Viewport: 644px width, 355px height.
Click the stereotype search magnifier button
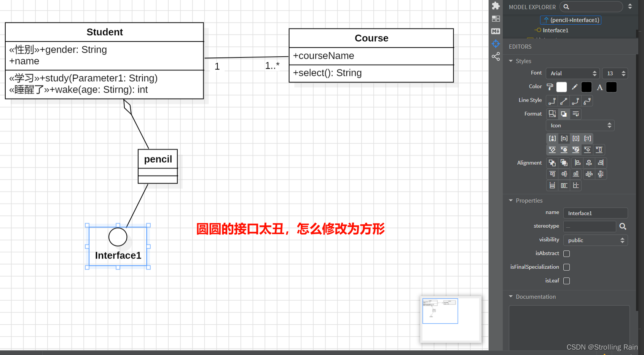coord(623,226)
